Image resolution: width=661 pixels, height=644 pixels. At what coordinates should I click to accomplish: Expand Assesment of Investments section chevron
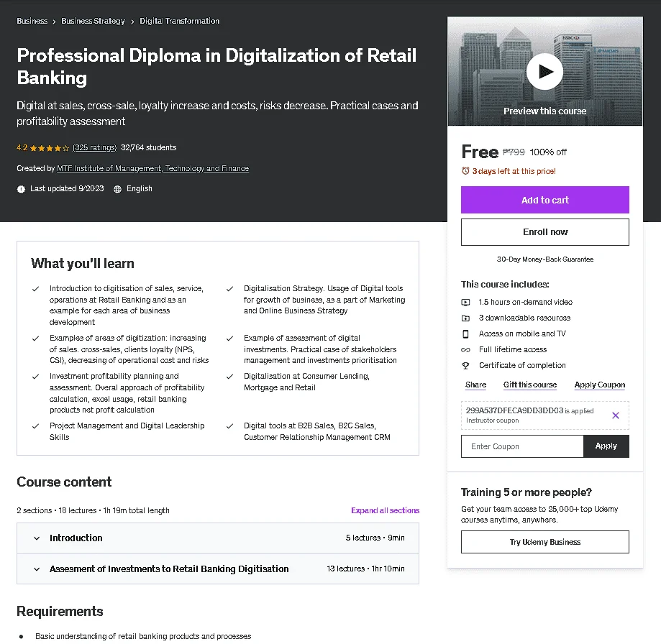(37, 569)
